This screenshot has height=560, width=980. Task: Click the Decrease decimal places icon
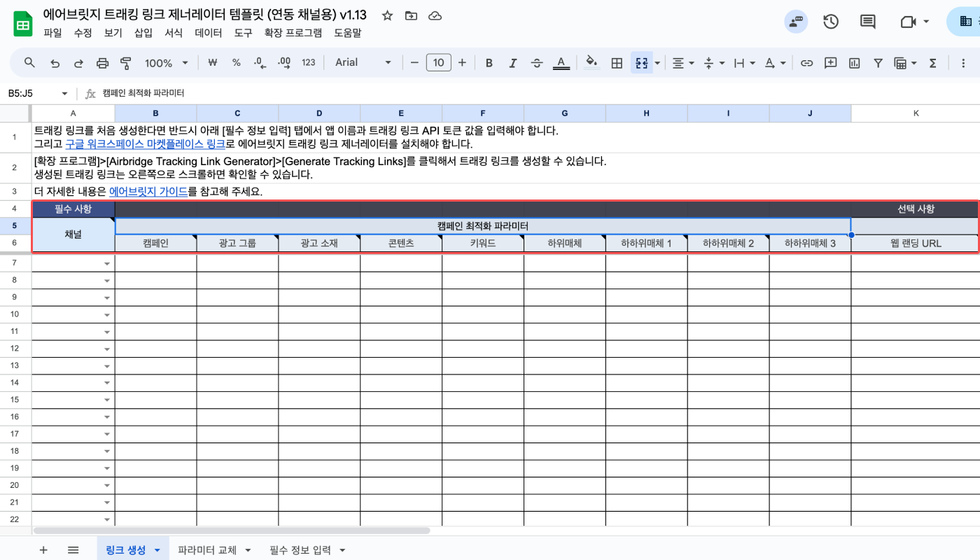(x=260, y=63)
